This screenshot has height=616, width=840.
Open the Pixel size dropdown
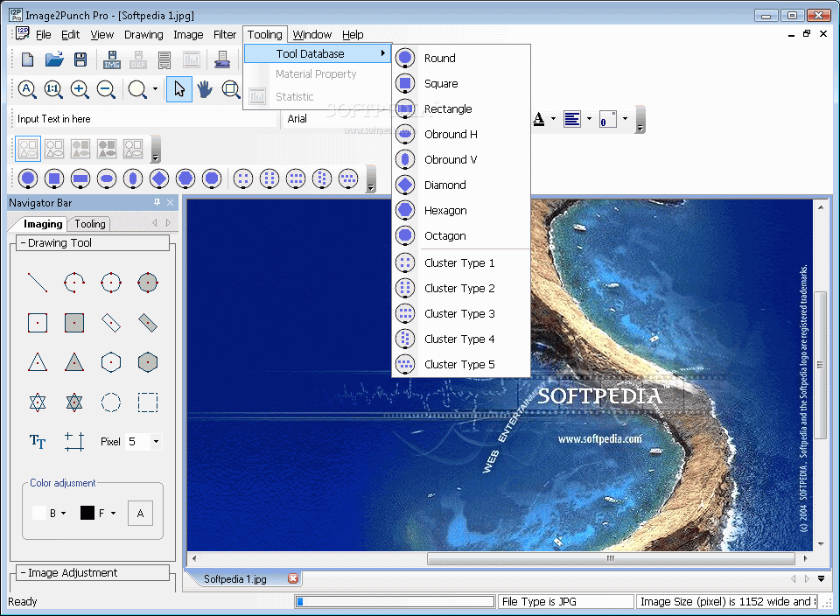(x=156, y=441)
